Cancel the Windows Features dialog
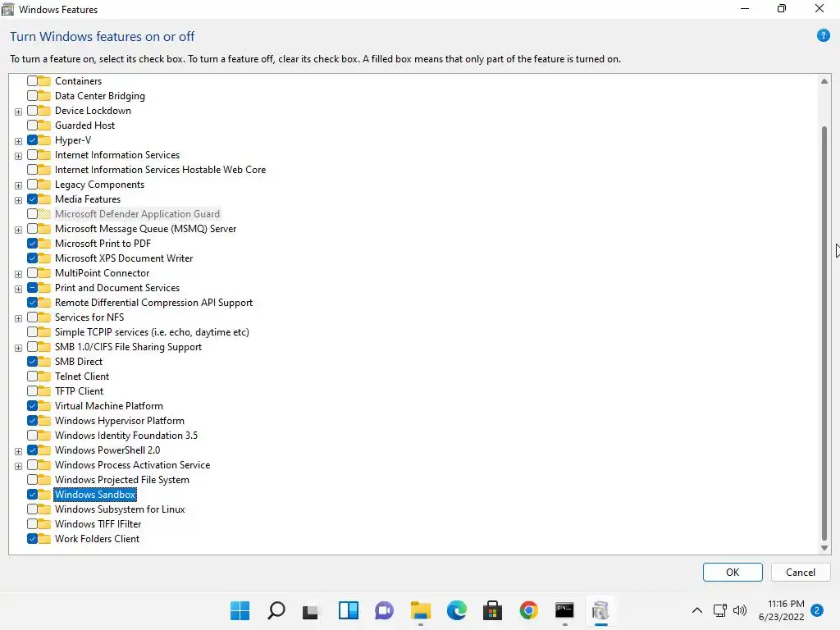The image size is (840, 630). (801, 572)
